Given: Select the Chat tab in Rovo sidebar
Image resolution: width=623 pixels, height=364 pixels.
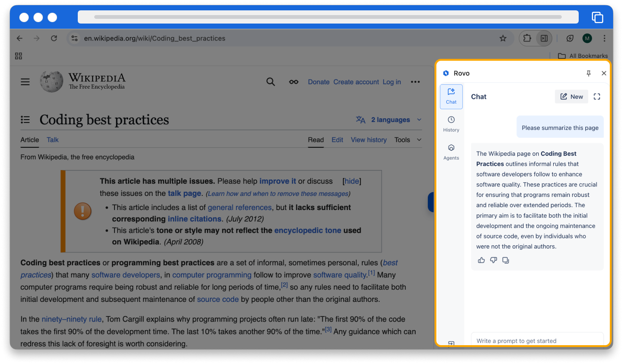Looking at the screenshot, I should pos(451,97).
